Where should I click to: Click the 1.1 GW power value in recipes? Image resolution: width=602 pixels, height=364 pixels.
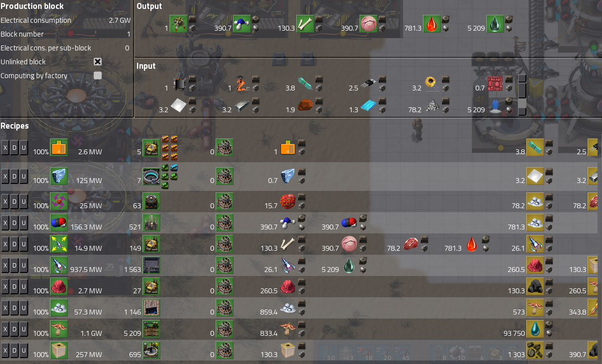[90, 333]
